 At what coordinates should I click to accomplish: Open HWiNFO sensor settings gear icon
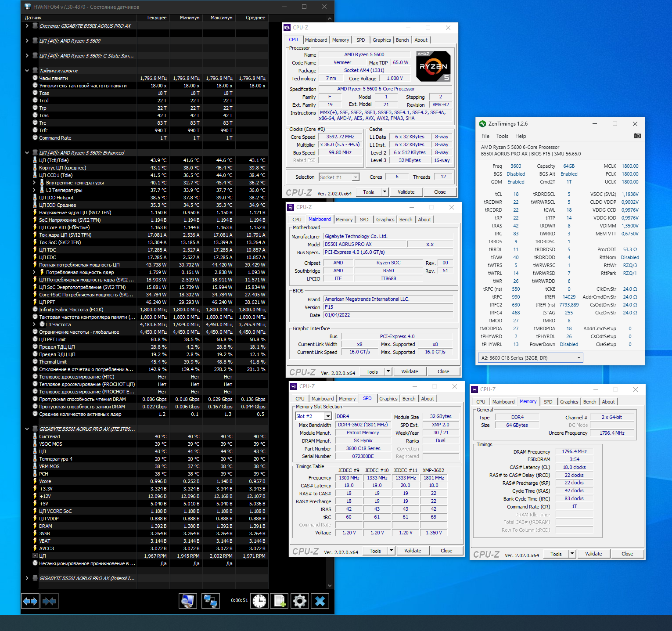[300, 601]
